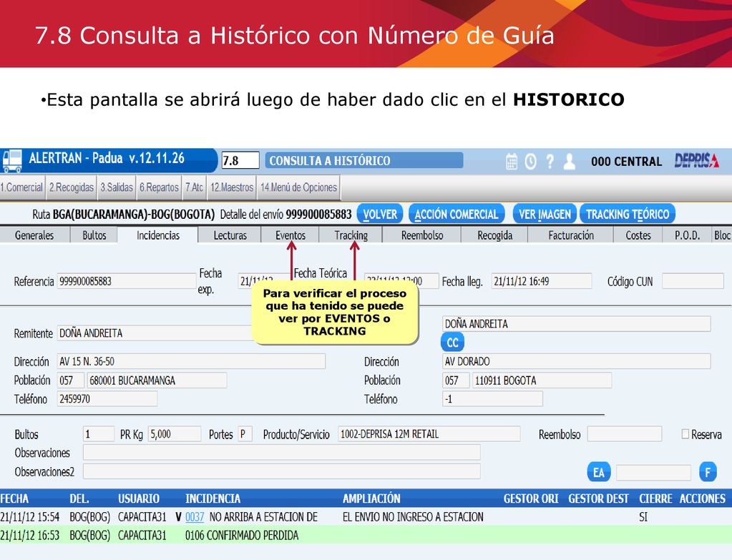
Task: Click the USUARIO column header
Action: click(x=139, y=498)
